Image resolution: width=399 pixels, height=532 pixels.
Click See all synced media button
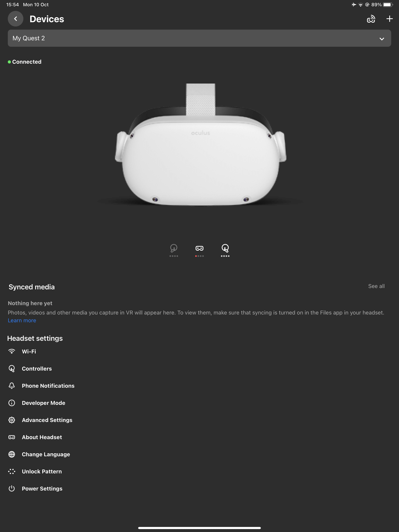point(376,286)
